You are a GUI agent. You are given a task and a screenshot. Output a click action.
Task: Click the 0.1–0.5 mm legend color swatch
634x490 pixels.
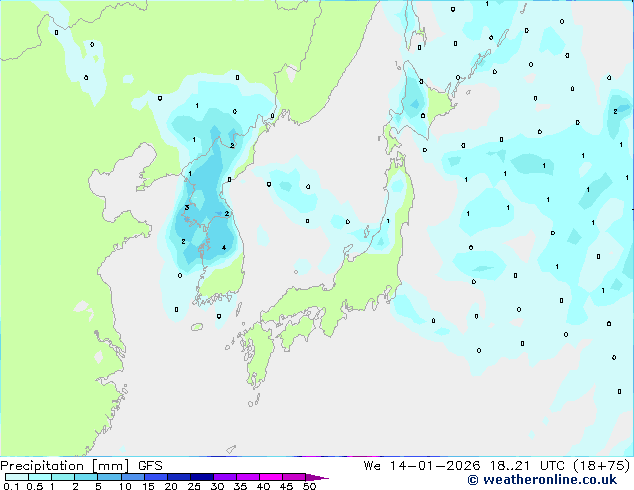point(17,477)
